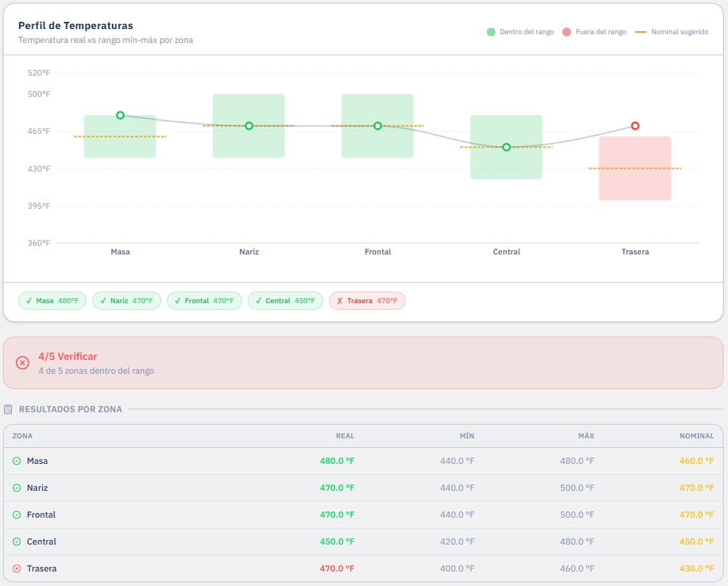Click the green check icon next to Central row
The height and width of the screenshot is (586, 728).
point(17,542)
